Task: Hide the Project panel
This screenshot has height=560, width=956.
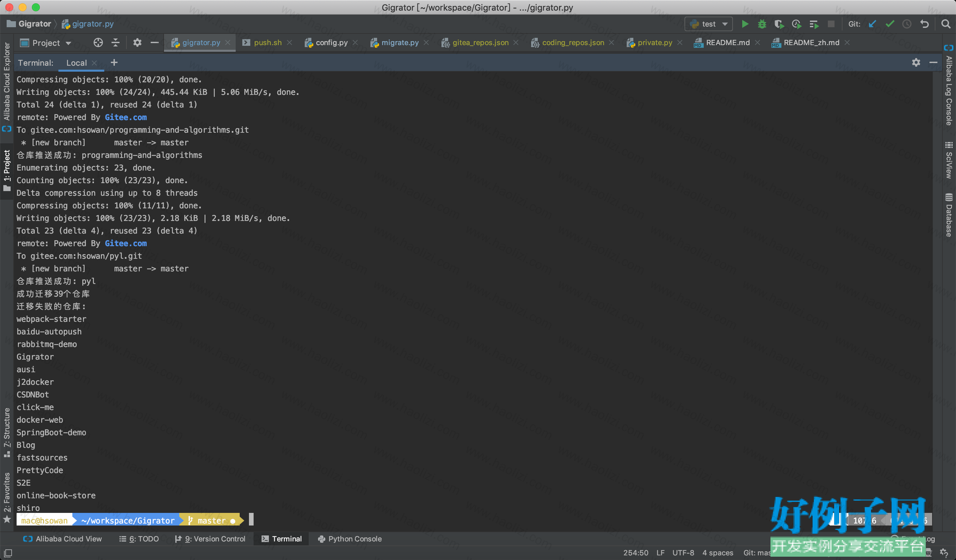Action: (154, 43)
